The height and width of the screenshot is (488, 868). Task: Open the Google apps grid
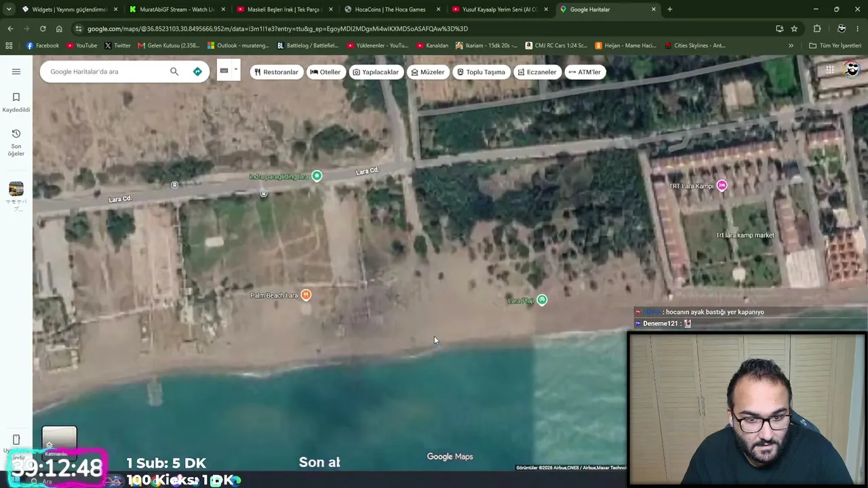point(830,70)
